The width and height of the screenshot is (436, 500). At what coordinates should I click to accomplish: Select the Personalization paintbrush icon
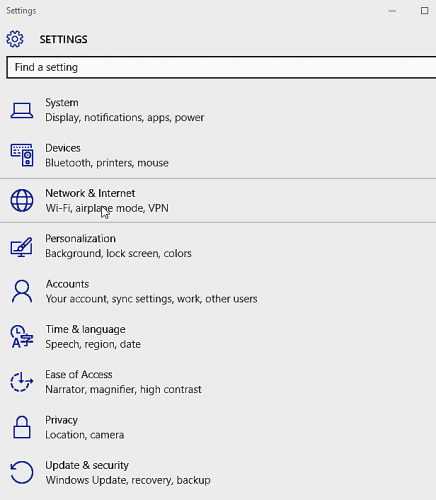pos(22,246)
